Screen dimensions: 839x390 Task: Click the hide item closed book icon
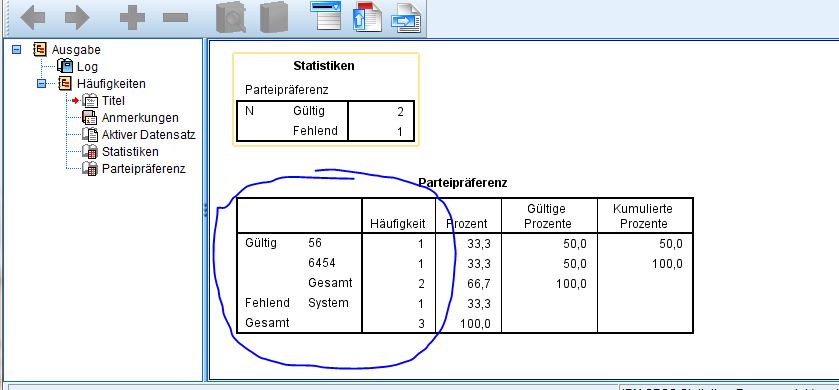tap(274, 18)
